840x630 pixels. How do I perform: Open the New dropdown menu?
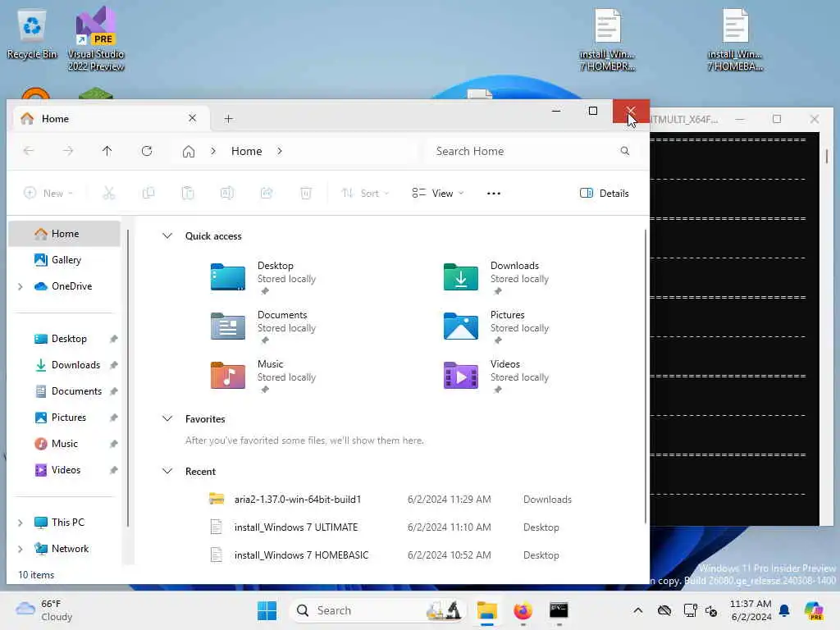[x=48, y=193]
